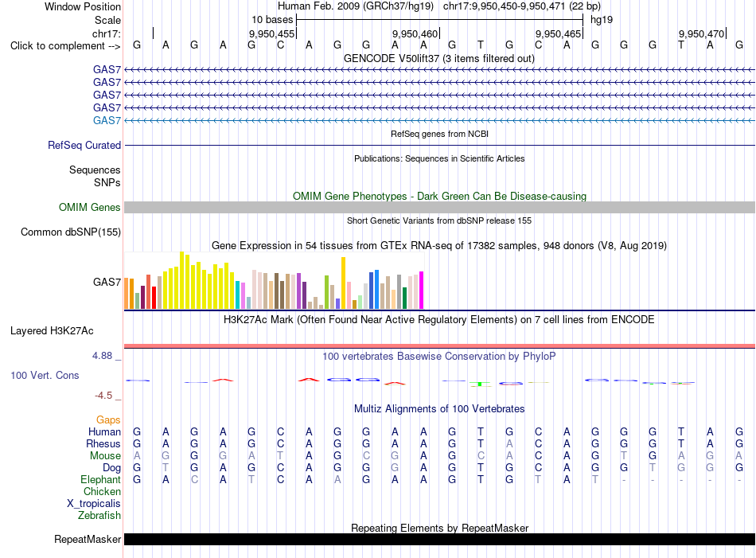The height and width of the screenshot is (558, 756).
Task: Click the gray OMIM Genes bar
Action: click(x=439, y=208)
